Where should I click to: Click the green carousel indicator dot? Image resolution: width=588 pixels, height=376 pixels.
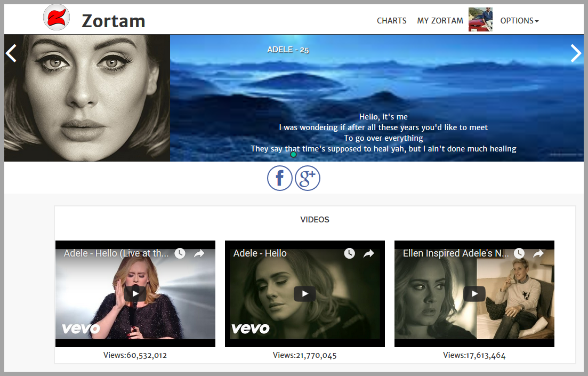[x=293, y=155]
